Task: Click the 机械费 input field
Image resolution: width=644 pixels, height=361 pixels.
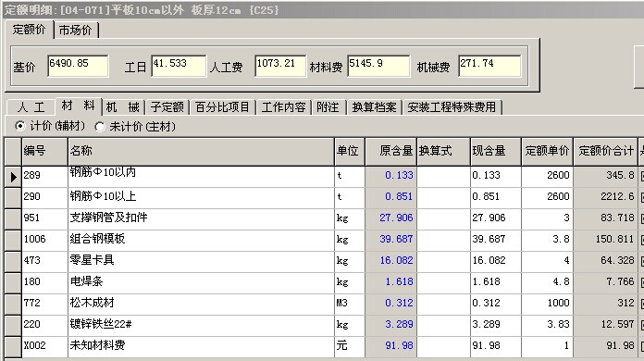Action: pos(489,66)
